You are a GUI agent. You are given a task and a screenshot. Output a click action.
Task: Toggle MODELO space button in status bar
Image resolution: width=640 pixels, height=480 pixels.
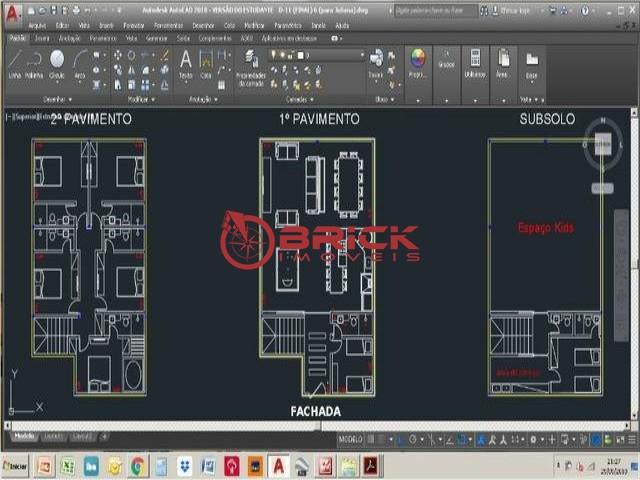point(350,440)
